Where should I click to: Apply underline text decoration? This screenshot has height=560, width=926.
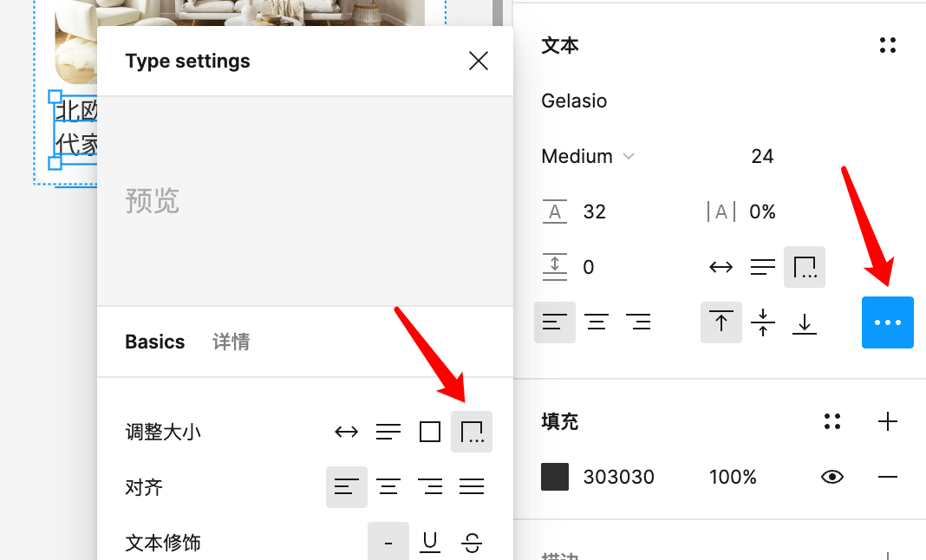[x=429, y=543]
